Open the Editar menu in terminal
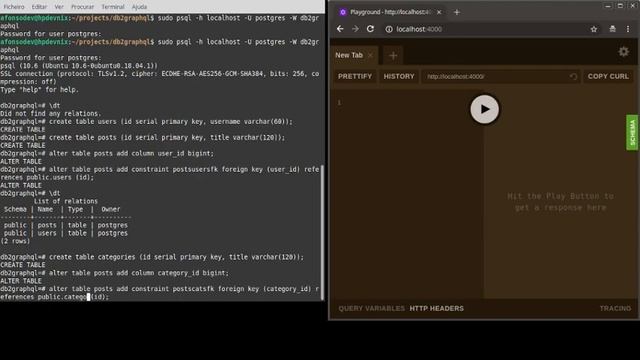Image resolution: width=640 pixels, height=360 pixels. click(x=39, y=7)
